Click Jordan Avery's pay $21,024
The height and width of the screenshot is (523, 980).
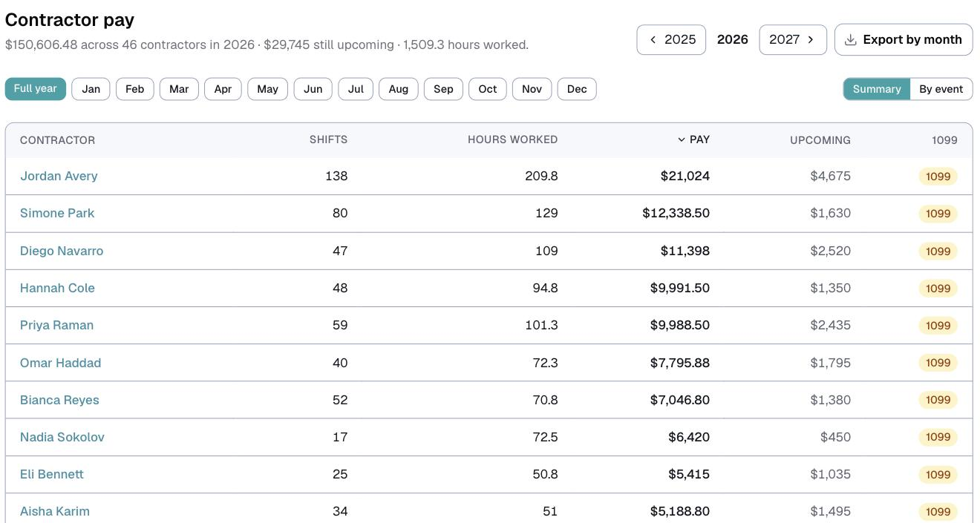tap(685, 177)
